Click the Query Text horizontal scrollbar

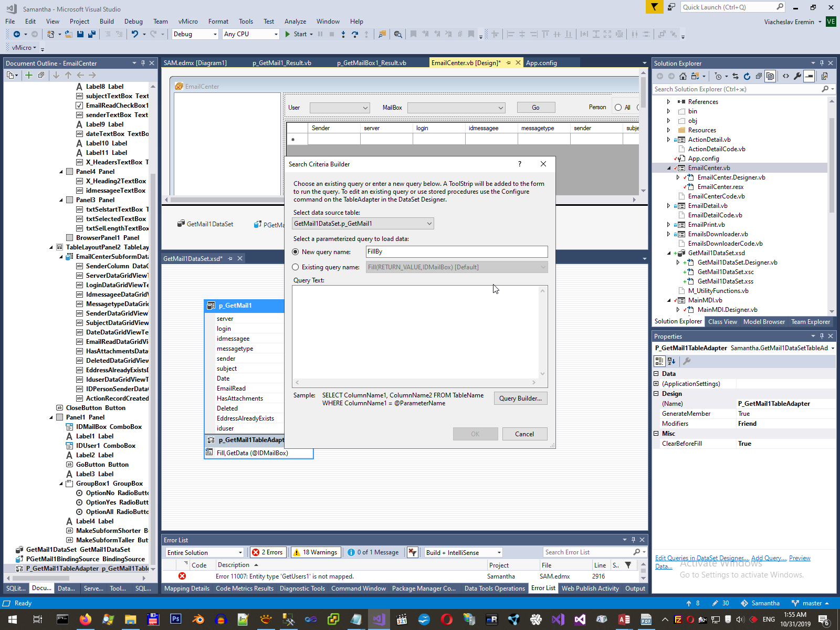[x=415, y=382]
